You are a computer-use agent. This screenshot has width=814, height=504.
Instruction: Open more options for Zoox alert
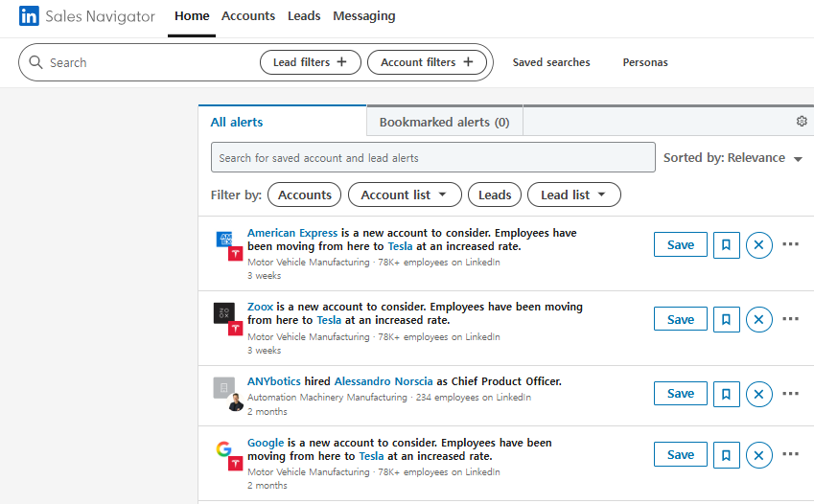click(x=790, y=319)
